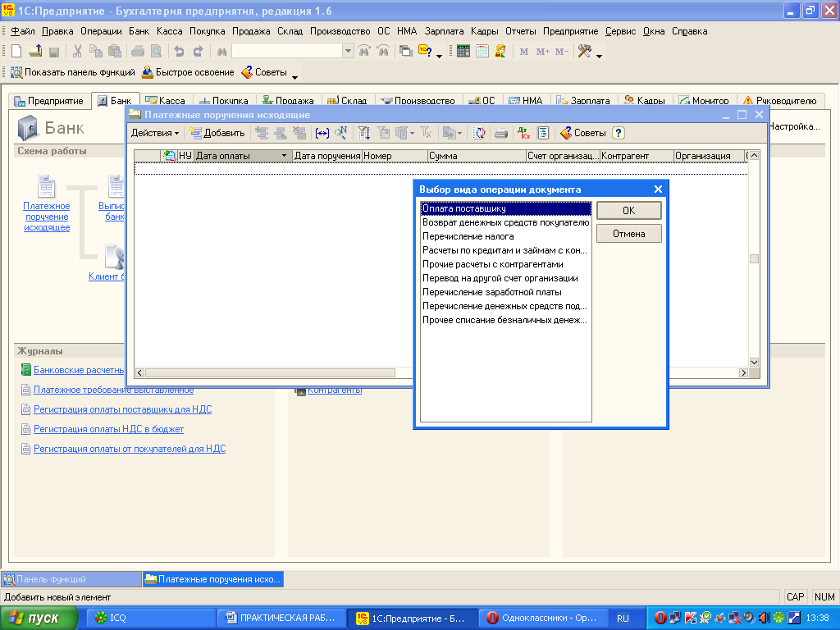Viewport: 840px width, 630px height.
Task: Click the Добавить add document icon
Action: coord(217,133)
